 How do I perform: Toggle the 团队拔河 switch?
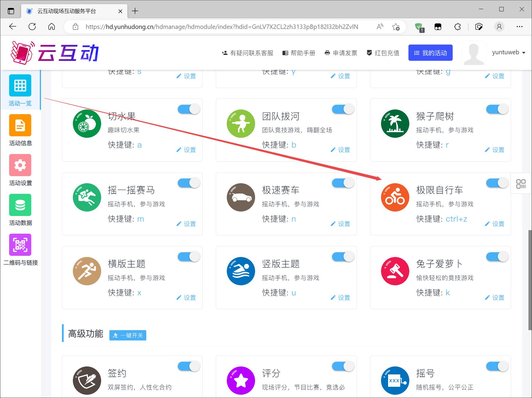tap(343, 109)
